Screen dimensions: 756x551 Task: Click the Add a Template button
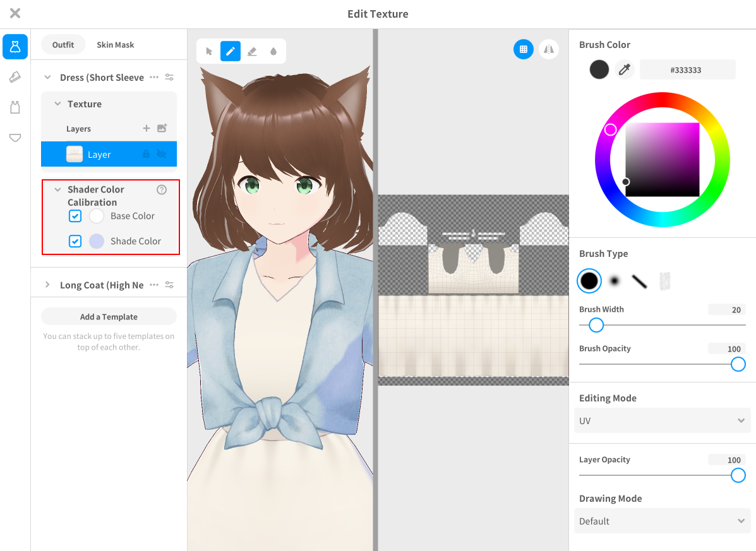click(x=109, y=317)
